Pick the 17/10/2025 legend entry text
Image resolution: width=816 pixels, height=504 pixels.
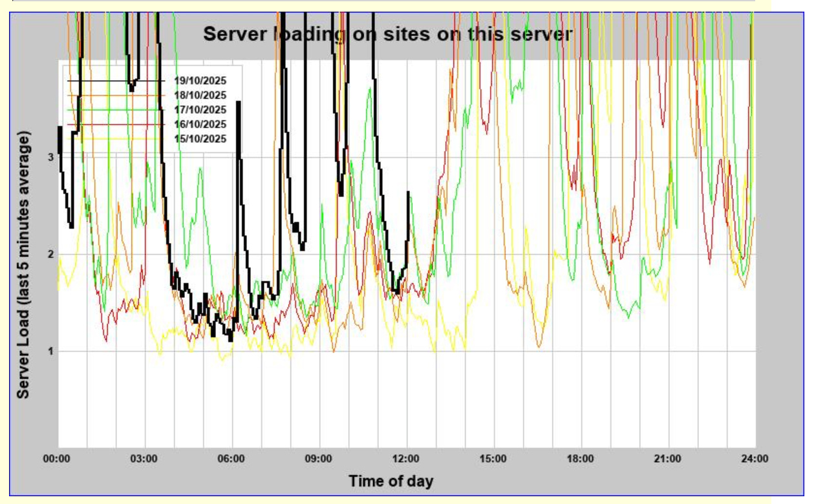200,110
